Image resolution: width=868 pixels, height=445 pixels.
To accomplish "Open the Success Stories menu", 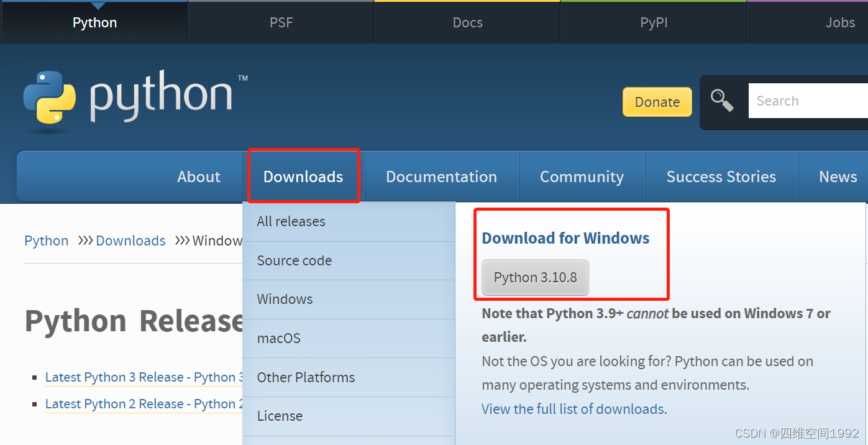I will click(x=721, y=177).
